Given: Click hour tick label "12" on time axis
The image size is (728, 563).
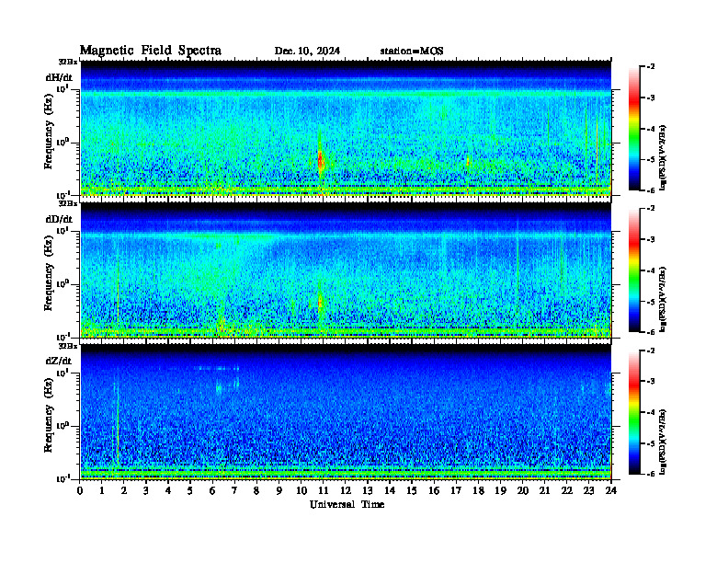Looking at the screenshot, I should pos(346,490).
